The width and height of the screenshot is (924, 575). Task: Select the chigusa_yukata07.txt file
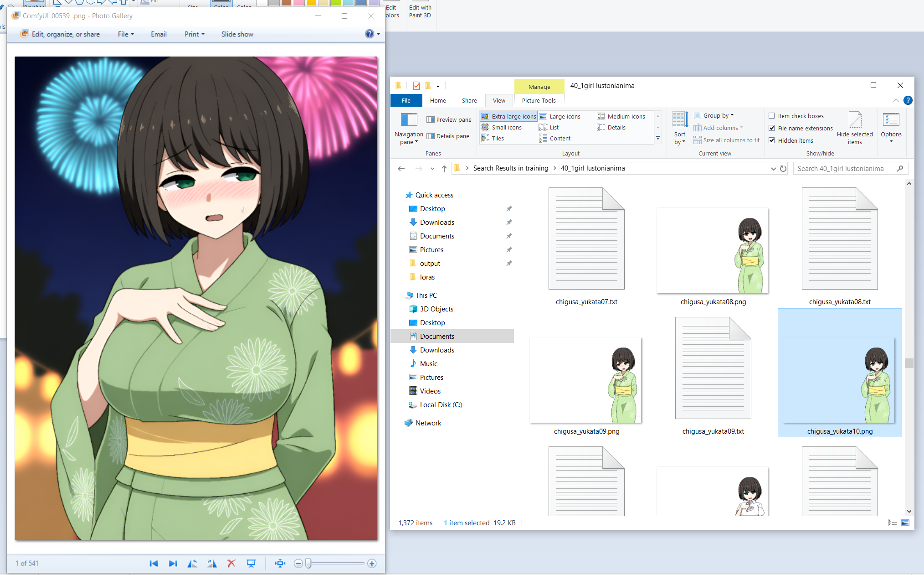click(586, 246)
